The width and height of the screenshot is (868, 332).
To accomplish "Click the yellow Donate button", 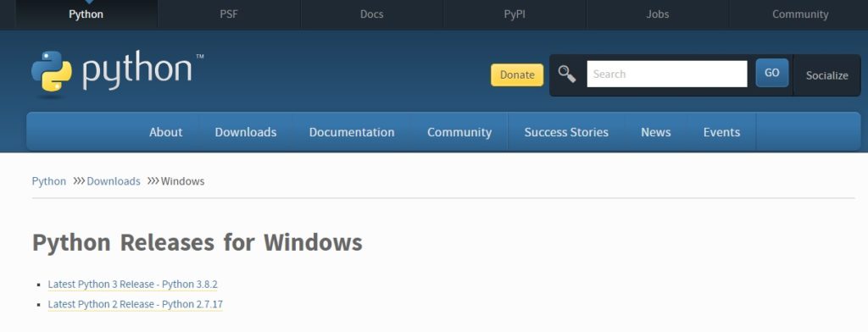I will coord(517,75).
